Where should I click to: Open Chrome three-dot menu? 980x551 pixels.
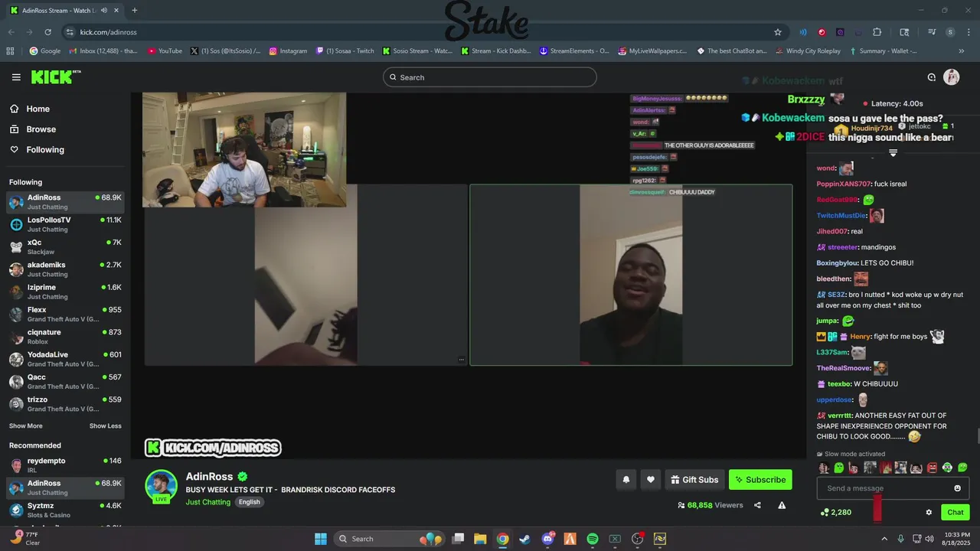(x=969, y=32)
